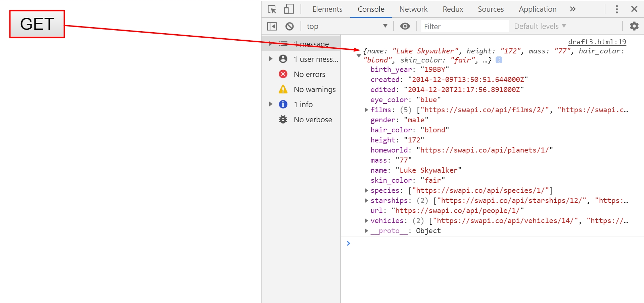Click the inspect element picker icon
Image resolution: width=644 pixels, height=303 pixels.
click(272, 9)
